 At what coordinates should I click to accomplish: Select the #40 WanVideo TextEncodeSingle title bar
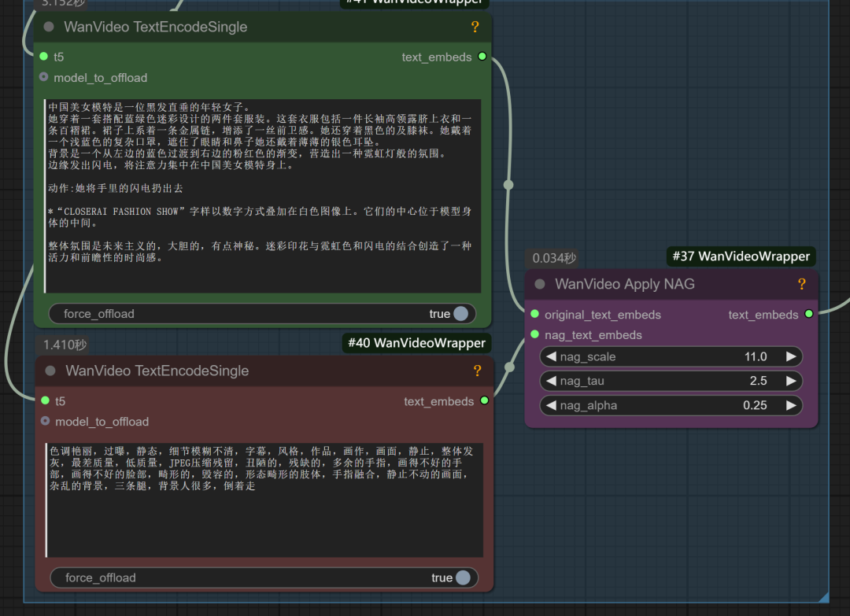pos(264,371)
